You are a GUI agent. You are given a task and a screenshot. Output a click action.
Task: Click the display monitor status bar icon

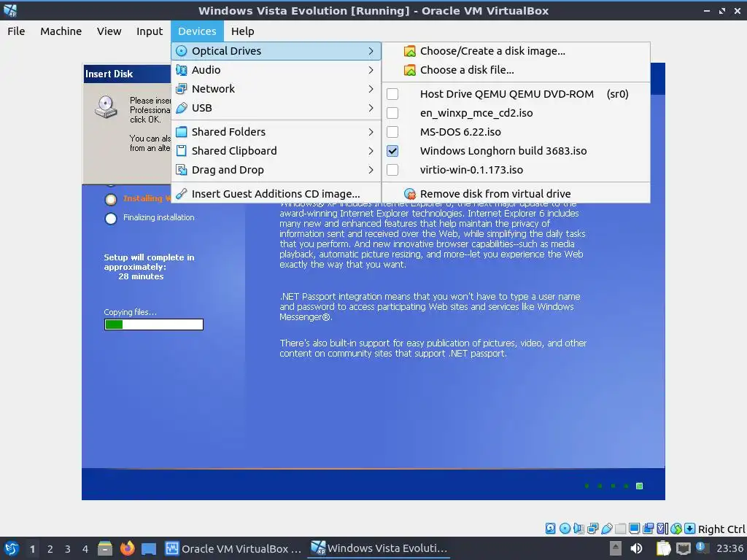pos(634,528)
